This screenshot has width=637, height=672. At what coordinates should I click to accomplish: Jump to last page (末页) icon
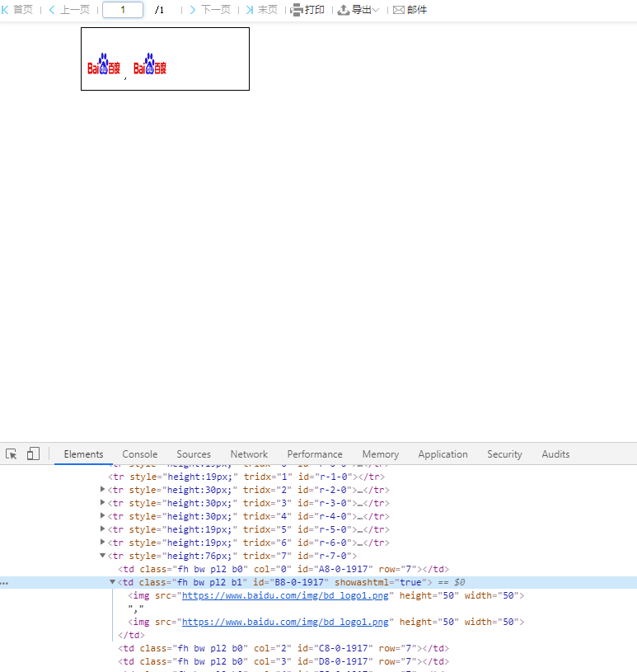point(250,10)
